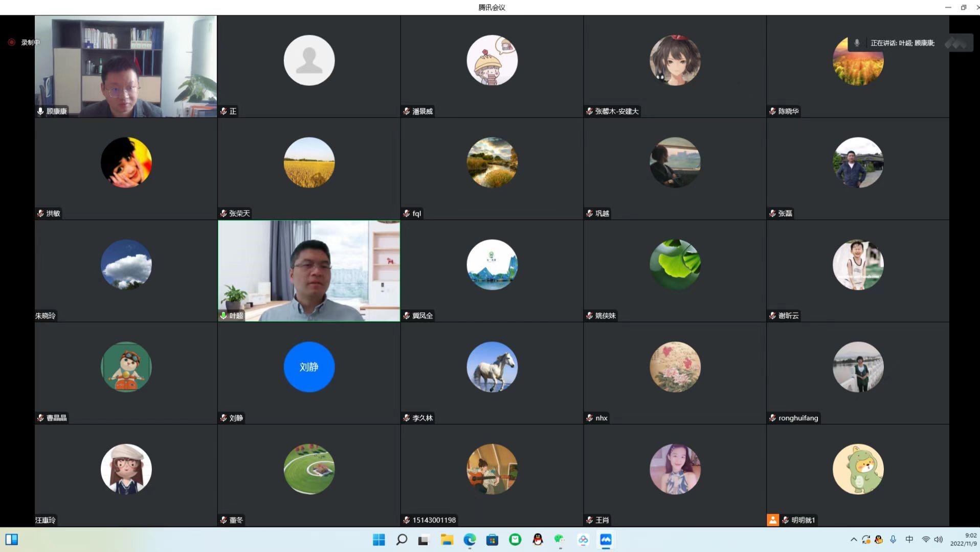This screenshot has height=552, width=980.
Task: Open the Windows Start menu
Action: 379,540
